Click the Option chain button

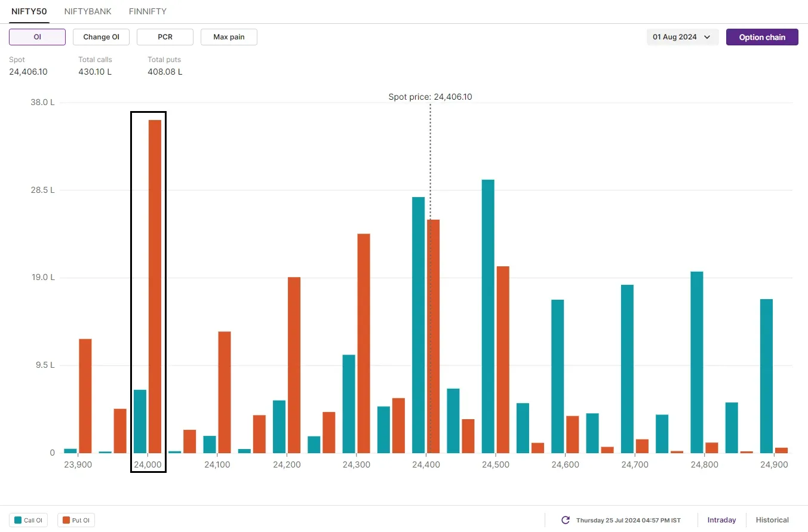click(762, 37)
